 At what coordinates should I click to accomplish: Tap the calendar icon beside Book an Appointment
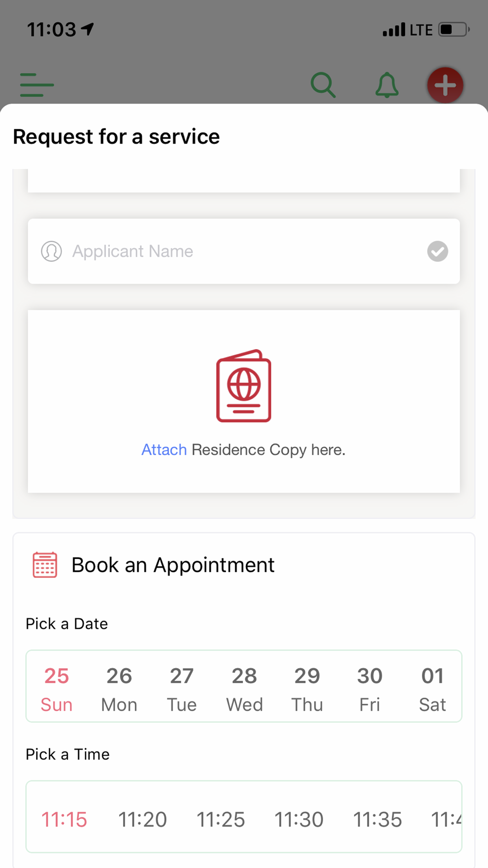point(45,565)
